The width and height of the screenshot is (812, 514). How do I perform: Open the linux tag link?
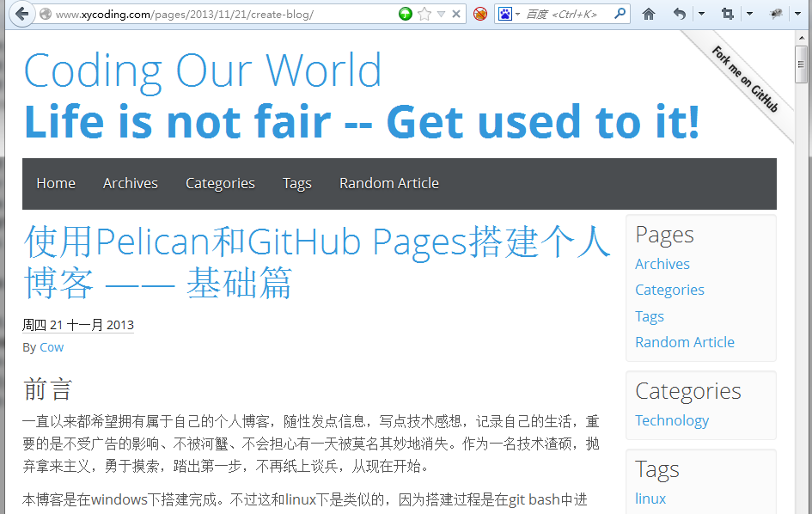650,499
